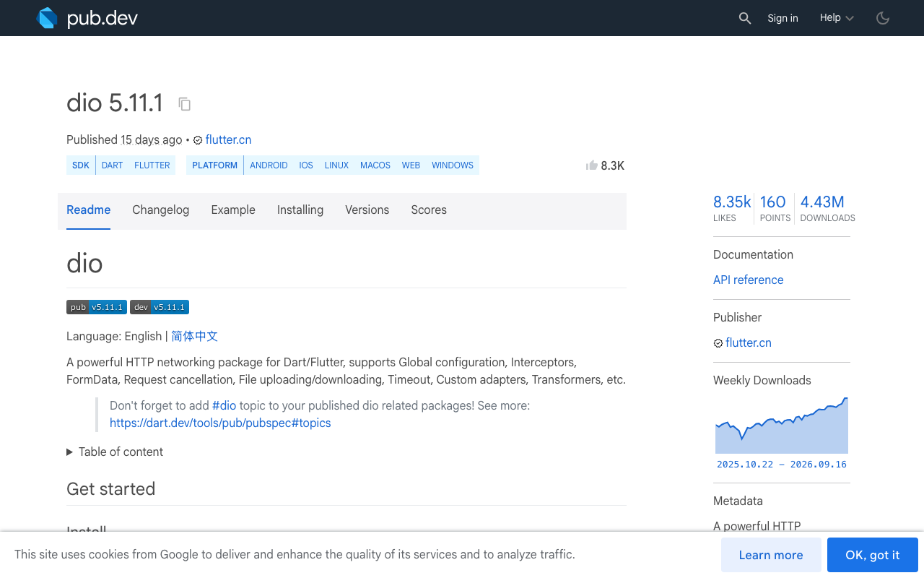Click the dev v5.11.1 badge

click(160, 307)
